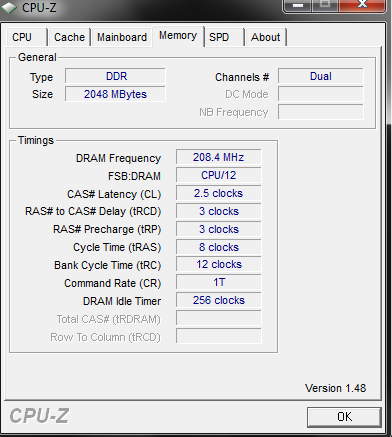Switch to the CPU tab
This screenshot has width=392, height=437.
click(26, 37)
